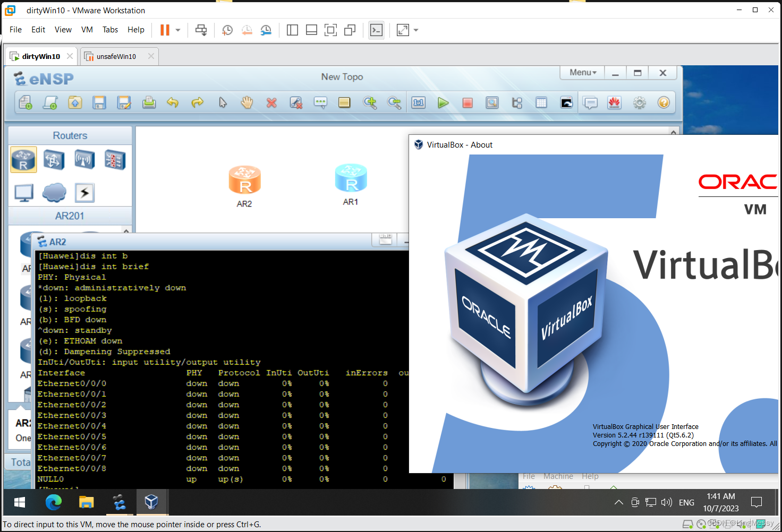Open the forum chat bubbles icon
The width and height of the screenshot is (782, 532).
coord(590,102)
